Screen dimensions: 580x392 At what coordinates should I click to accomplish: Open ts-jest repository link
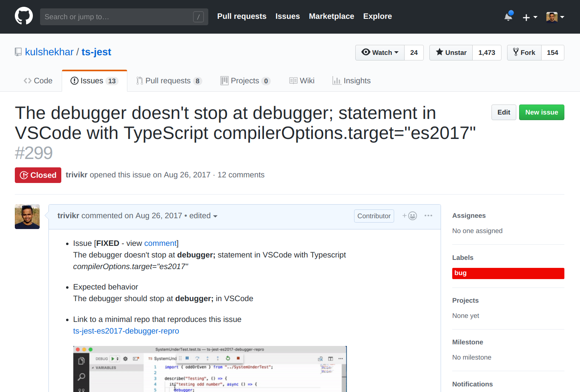coord(96,52)
